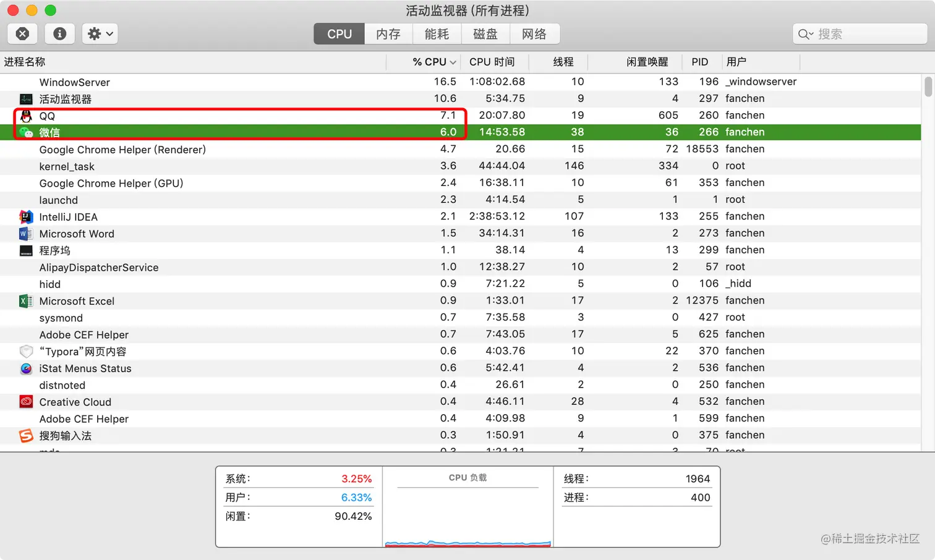935x560 pixels.
Task: Select the kernel_task process row
Action: pos(461,166)
